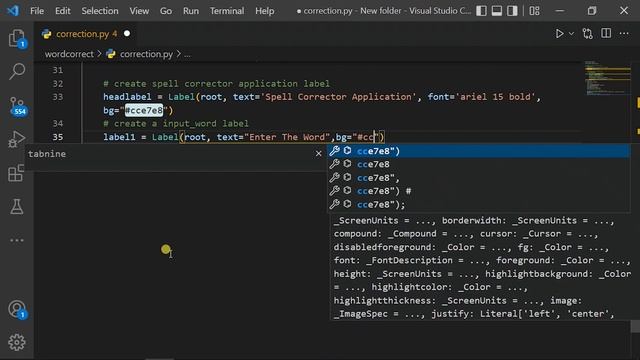Viewport: 640px width, 360px height.
Task: Open the File menu
Action: (37, 11)
